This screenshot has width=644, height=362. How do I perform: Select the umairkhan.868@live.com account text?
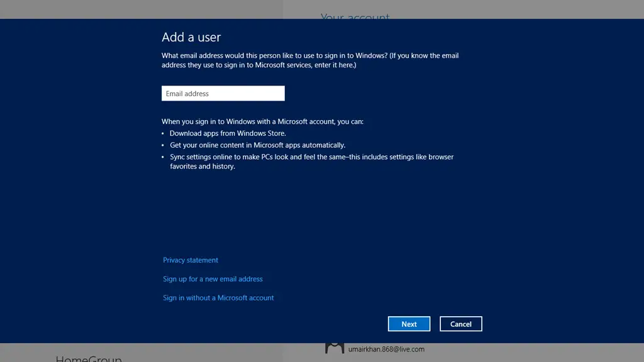[x=387, y=349]
